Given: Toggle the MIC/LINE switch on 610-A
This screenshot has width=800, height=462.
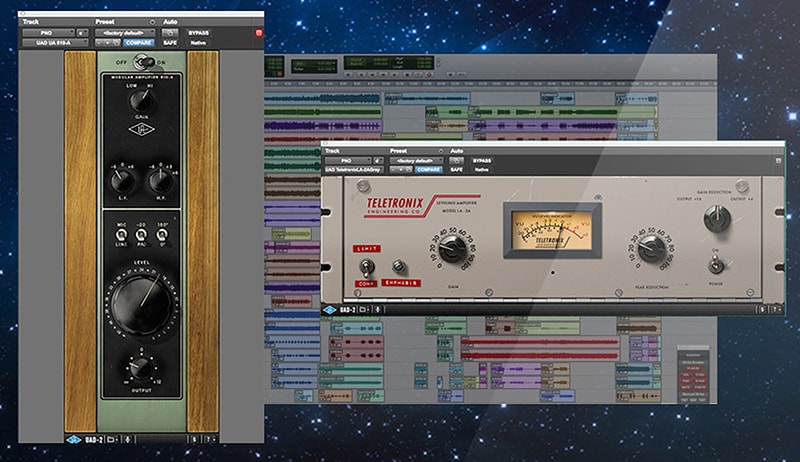Looking at the screenshot, I should (x=121, y=235).
